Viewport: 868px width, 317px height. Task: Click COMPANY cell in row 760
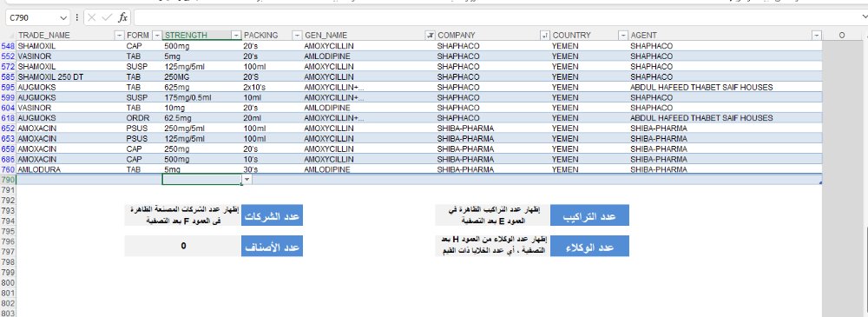coord(493,169)
